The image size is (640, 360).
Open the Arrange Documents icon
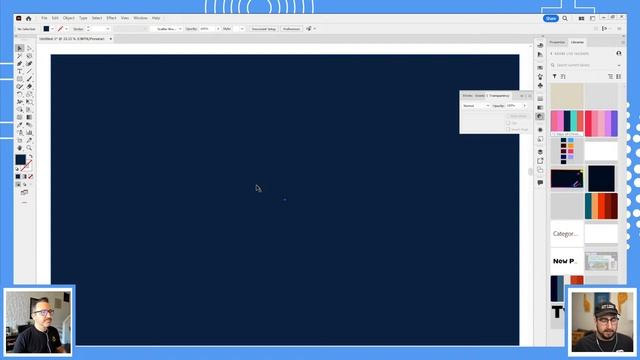tap(581, 18)
